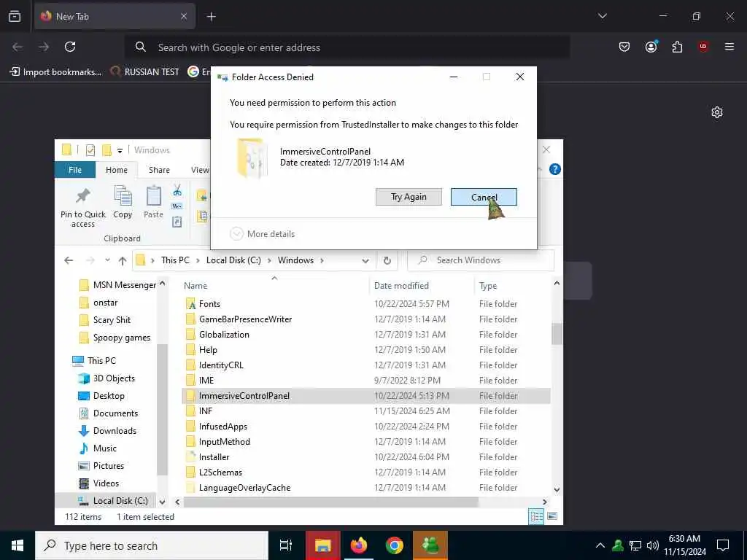Cancel the Folder Access Denied dialog
The height and width of the screenshot is (560, 747).
pos(484,197)
